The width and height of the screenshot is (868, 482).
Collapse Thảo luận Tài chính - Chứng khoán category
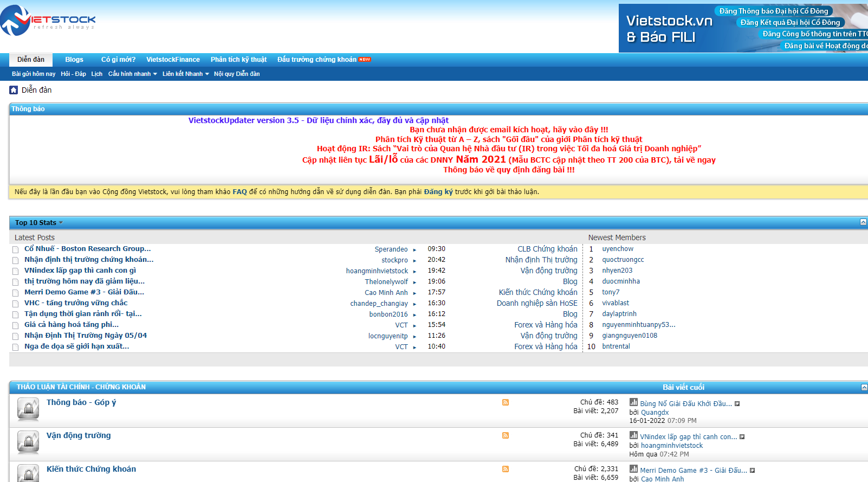[x=864, y=387]
